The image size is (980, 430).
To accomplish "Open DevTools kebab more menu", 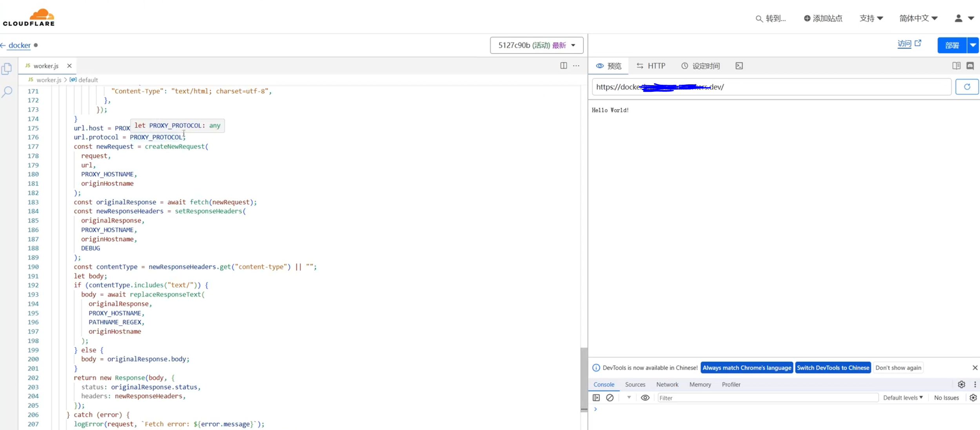I will [x=975, y=384].
